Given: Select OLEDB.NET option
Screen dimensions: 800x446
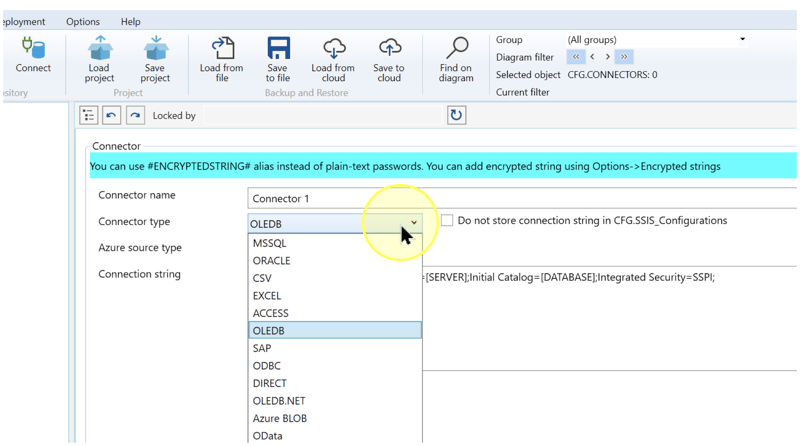Looking at the screenshot, I should [335, 401].
